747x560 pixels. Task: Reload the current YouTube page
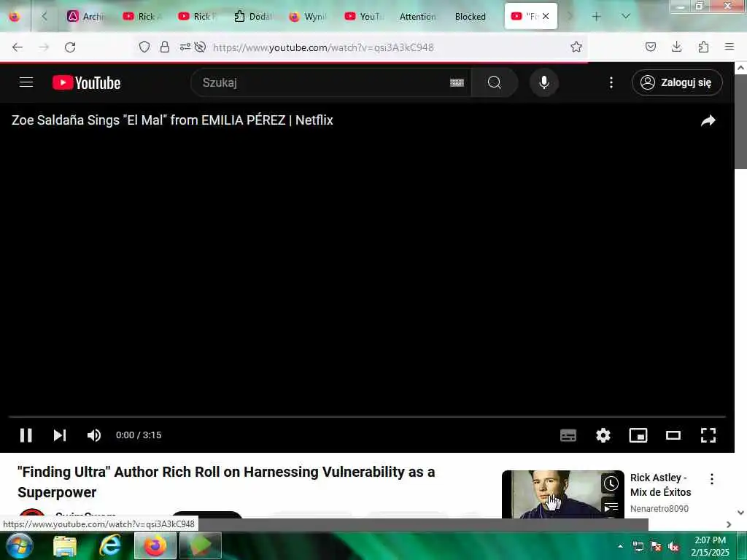(x=70, y=47)
